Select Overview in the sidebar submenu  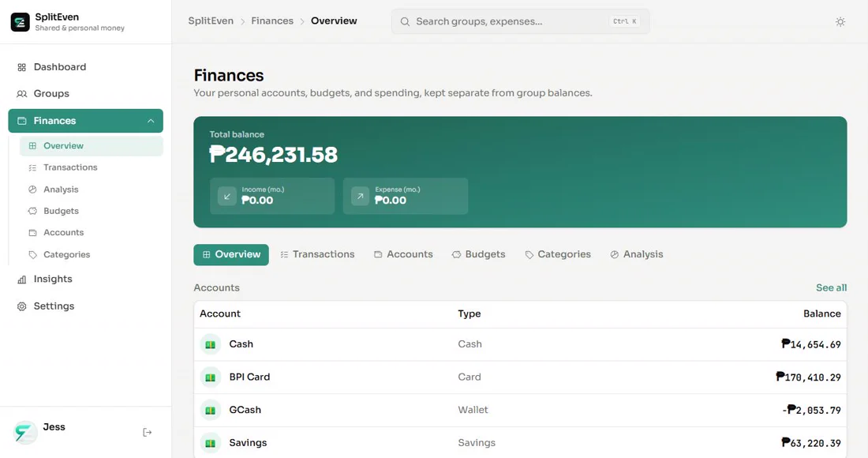pyautogui.click(x=92, y=145)
